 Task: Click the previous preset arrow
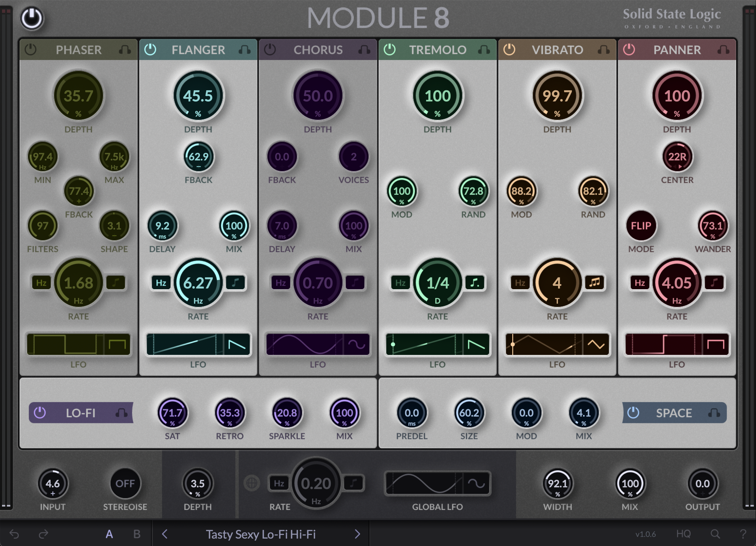pos(165,534)
